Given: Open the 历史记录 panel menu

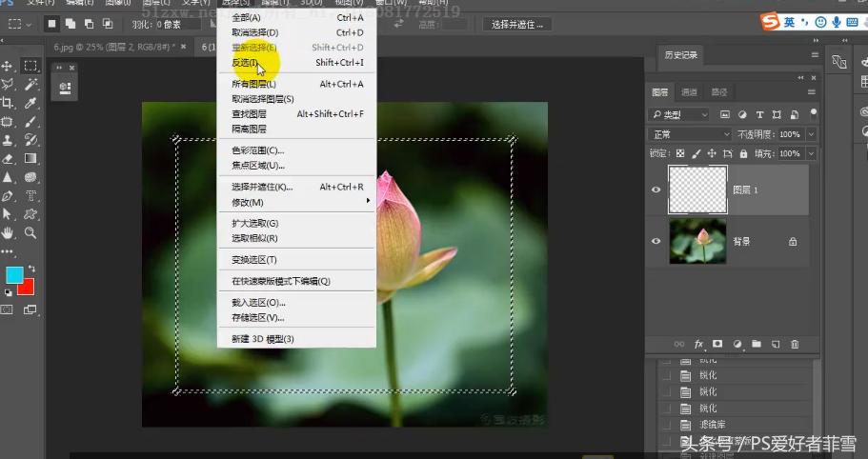Looking at the screenshot, I should [x=815, y=54].
